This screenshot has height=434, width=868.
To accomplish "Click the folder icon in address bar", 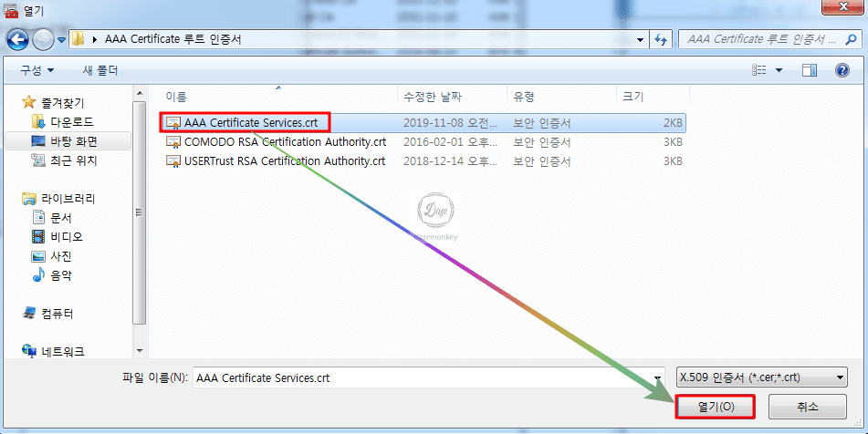I will [78, 39].
